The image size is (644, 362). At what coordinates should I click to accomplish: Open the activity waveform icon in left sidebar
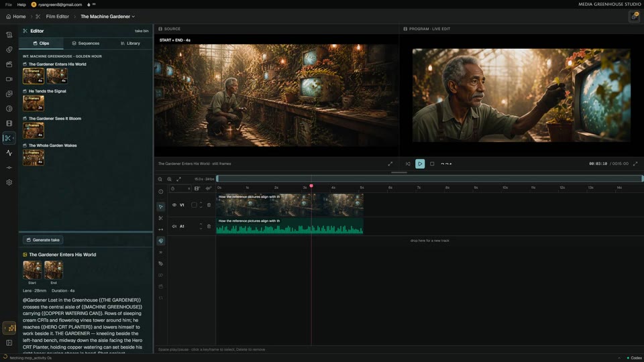[x=9, y=153]
